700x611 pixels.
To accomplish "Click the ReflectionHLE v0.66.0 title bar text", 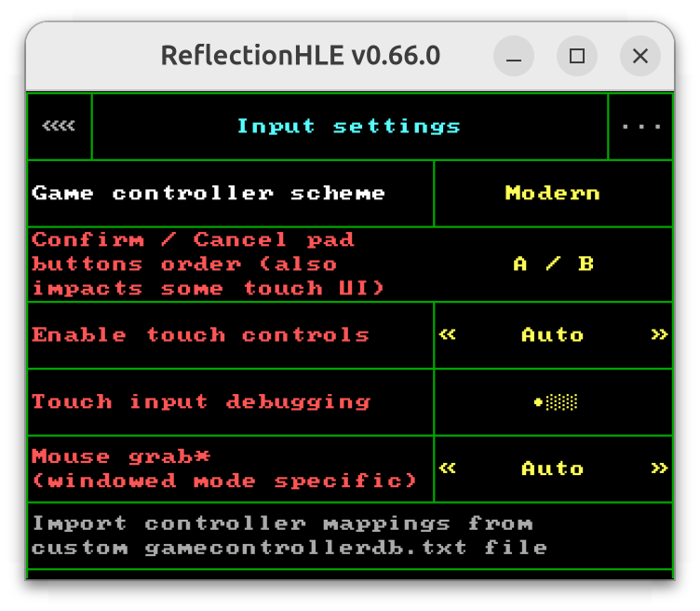I will click(x=301, y=55).
